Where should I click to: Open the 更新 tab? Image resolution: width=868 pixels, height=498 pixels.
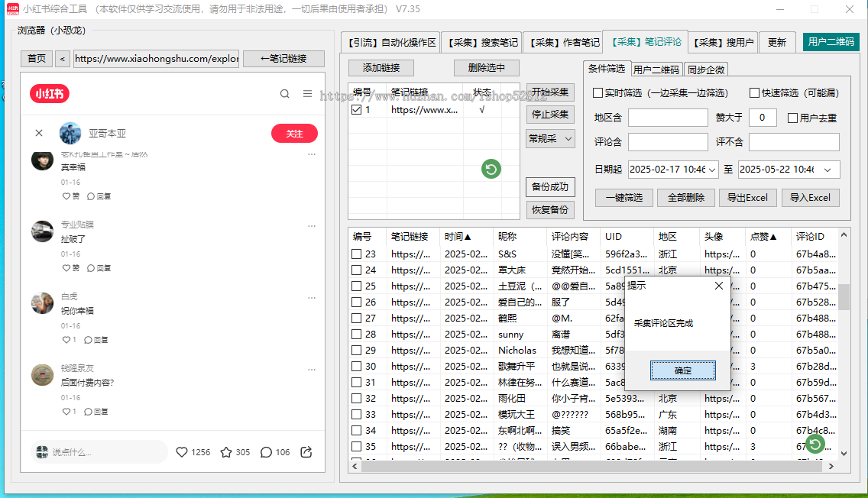tap(777, 43)
